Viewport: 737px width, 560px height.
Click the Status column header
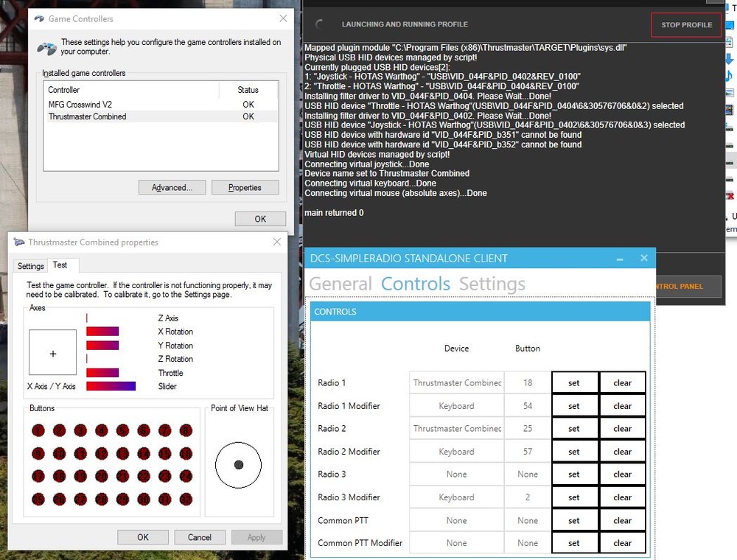tap(248, 90)
